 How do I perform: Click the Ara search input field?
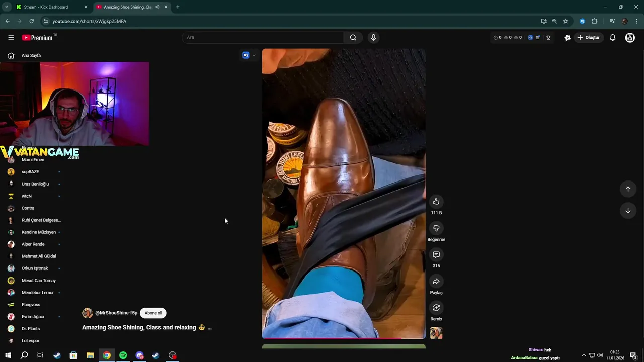(x=263, y=38)
